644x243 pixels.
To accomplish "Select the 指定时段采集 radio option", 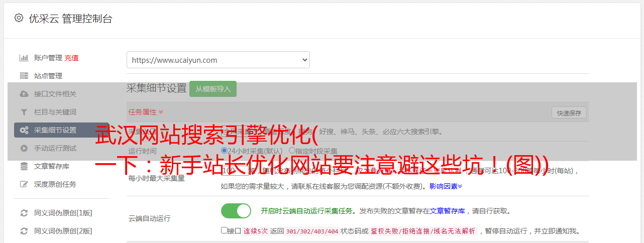I will coord(292,150).
